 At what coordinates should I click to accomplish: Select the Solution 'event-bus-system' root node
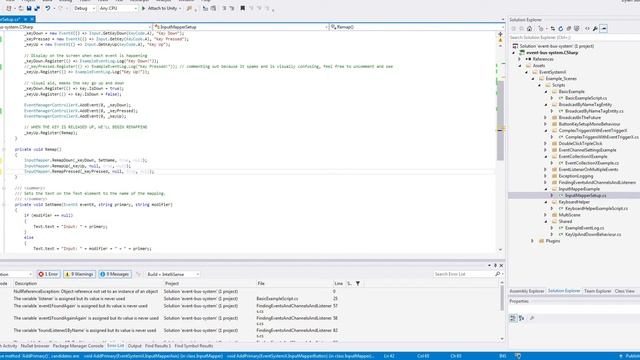coord(557,46)
